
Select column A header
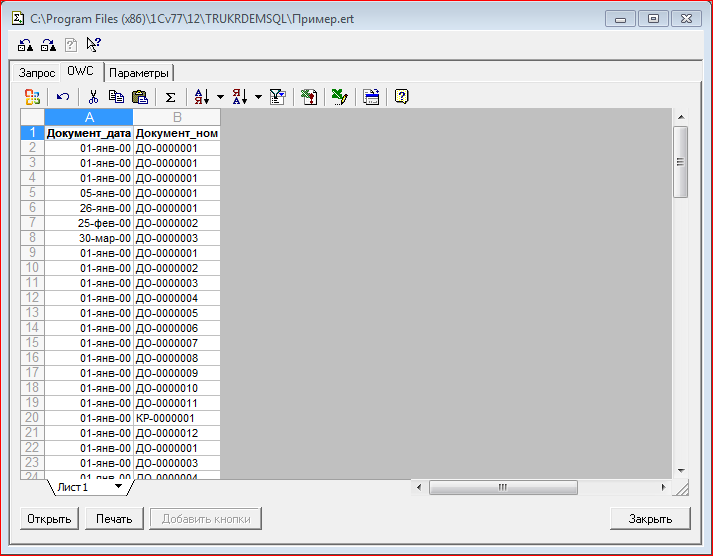click(88, 117)
